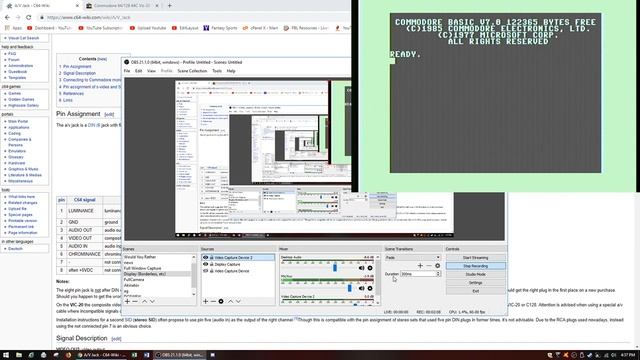Move selected scene up in Scenes list
Image resolution: width=640 pixels, height=360 pixels.
144,301
